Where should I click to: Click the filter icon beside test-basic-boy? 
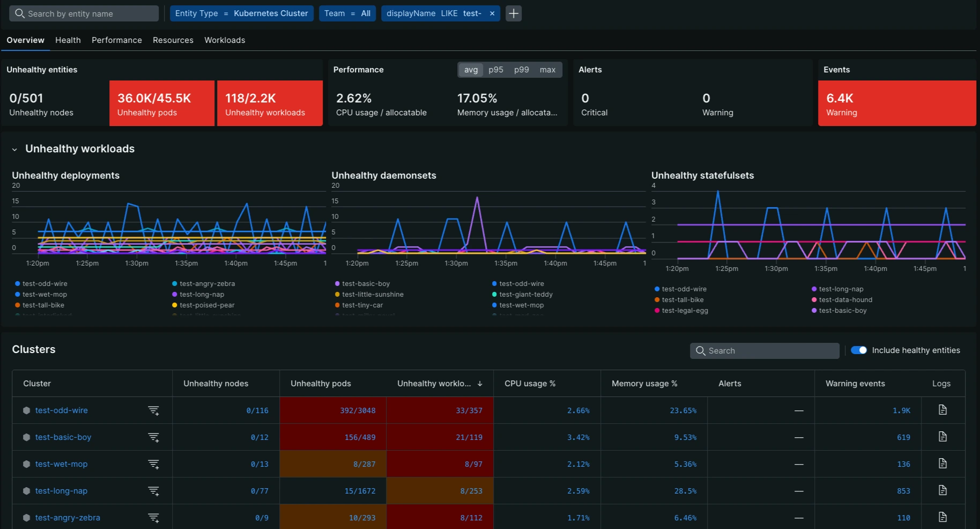click(x=154, y=437)
